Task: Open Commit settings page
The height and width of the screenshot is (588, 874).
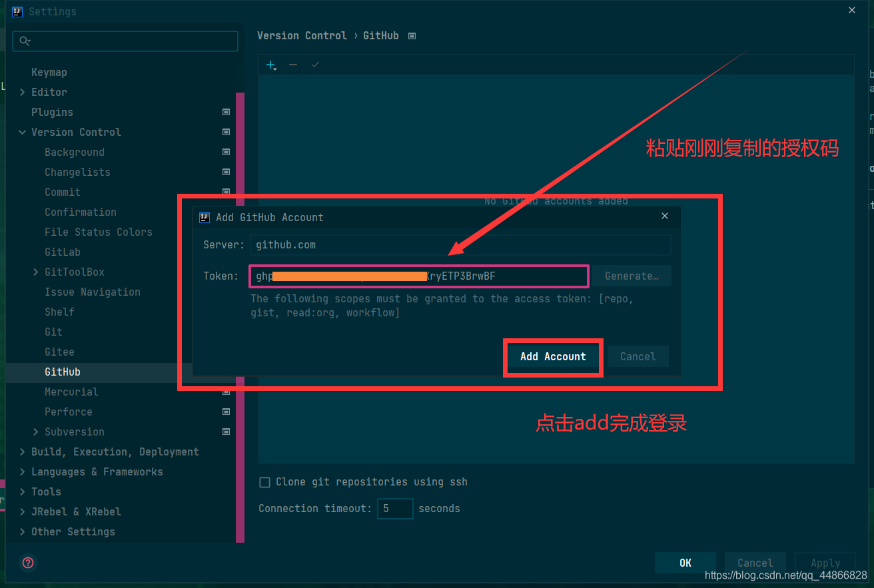Action: pos(63,192)
